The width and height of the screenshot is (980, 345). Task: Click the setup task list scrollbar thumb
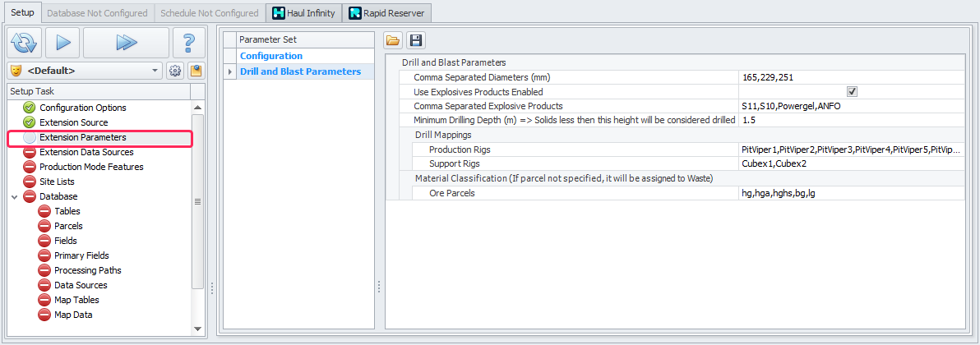pos(197,201)
